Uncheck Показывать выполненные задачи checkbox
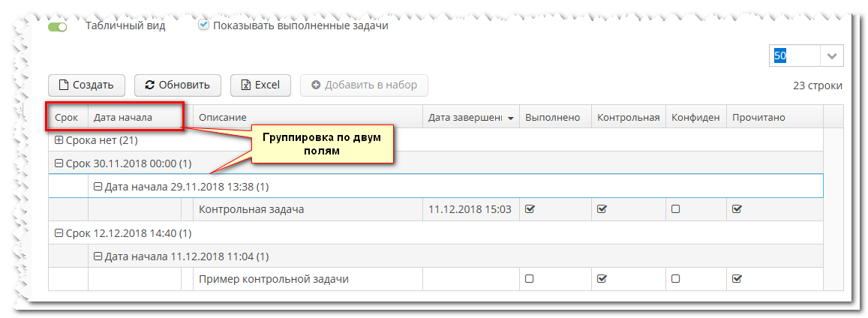The width and height of the screenshot is (868, 318). click(203, 25)
